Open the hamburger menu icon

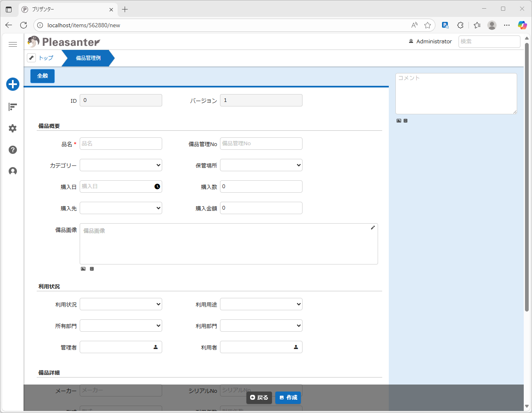[x=13, y=45]
